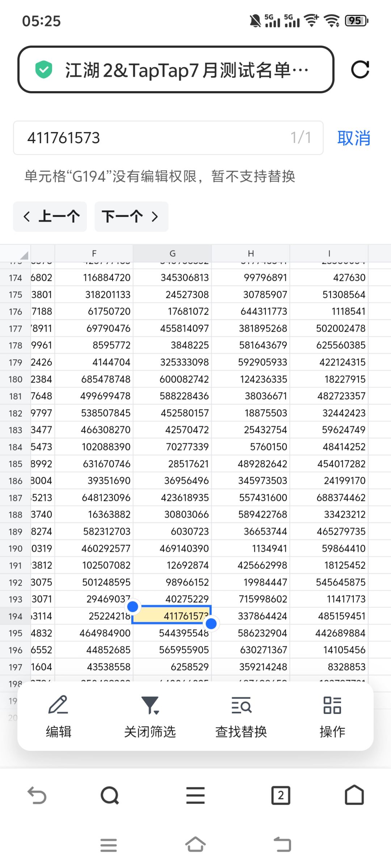Jump to next match with 下一个

131,216
